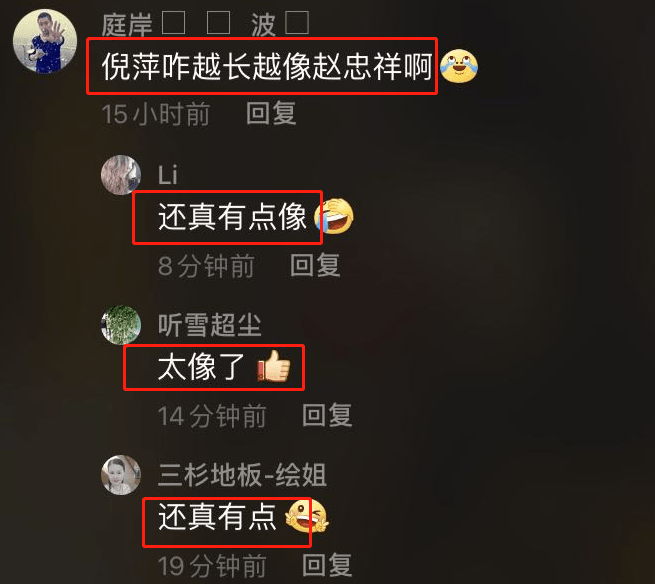Open 三杉地板-绘姐's profile avatar
The image size is (655, 584).
pos(121,475)
